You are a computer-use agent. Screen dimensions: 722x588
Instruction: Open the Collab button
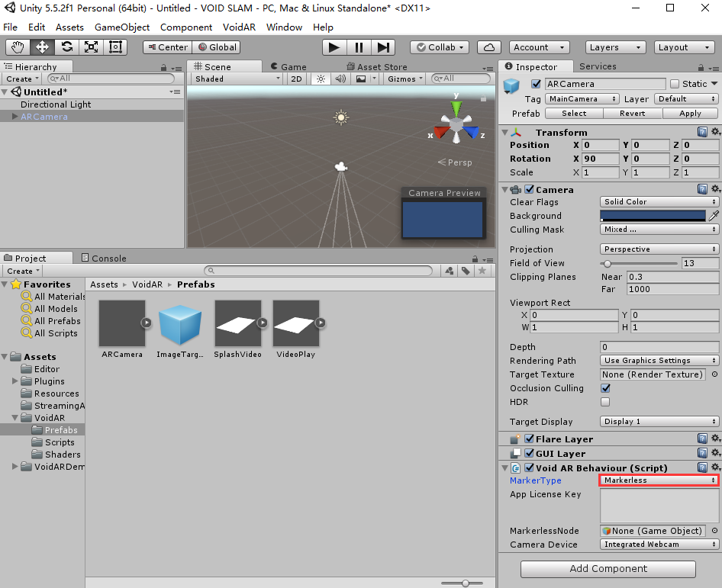(440, 47)
